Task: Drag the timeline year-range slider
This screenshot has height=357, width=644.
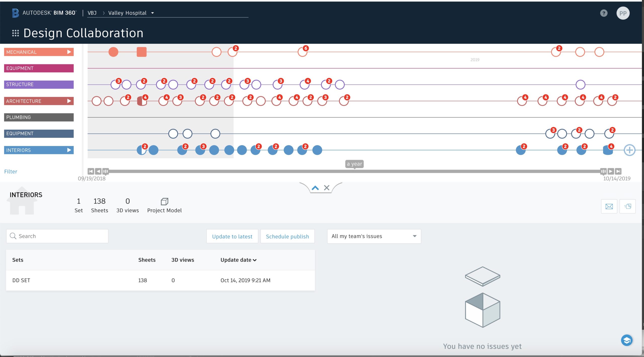Action: (354, 171)
